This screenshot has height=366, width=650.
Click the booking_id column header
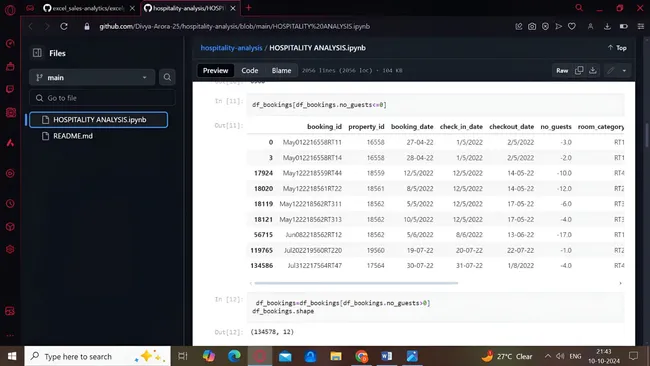pos(324,126)
